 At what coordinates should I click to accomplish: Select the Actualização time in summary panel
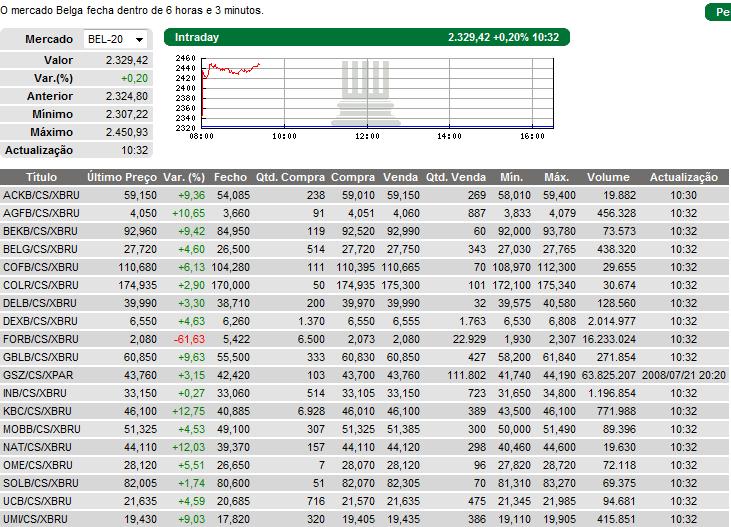tap(135, 150)
